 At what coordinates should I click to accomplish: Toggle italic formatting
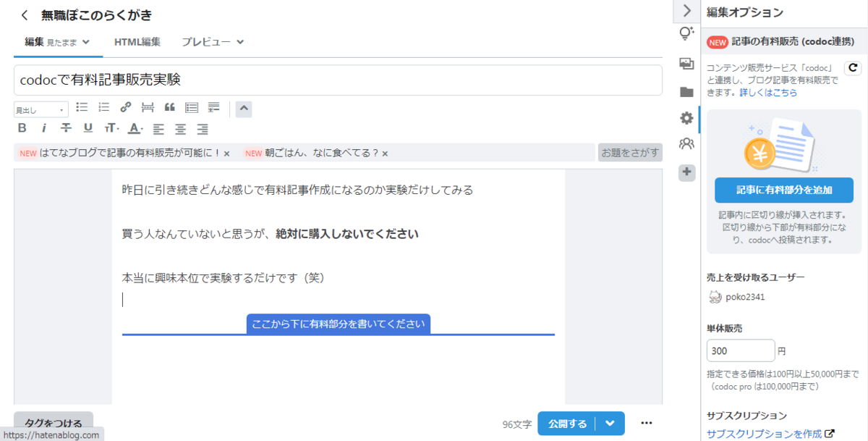point(43,128)
